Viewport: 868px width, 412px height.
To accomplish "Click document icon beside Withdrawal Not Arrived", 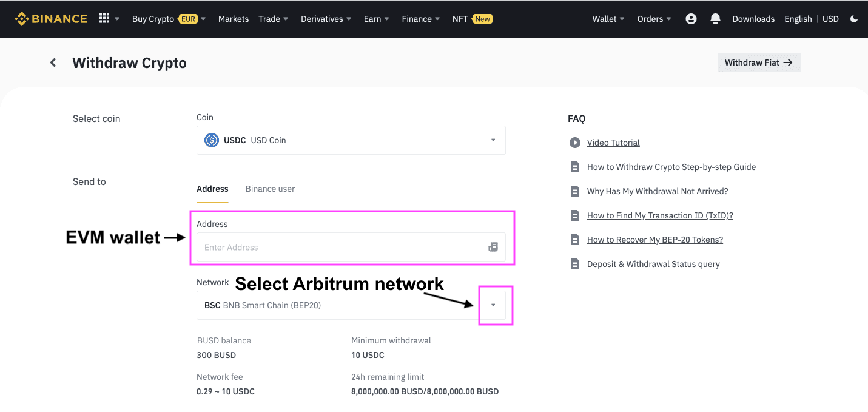I will pos(574,191).
